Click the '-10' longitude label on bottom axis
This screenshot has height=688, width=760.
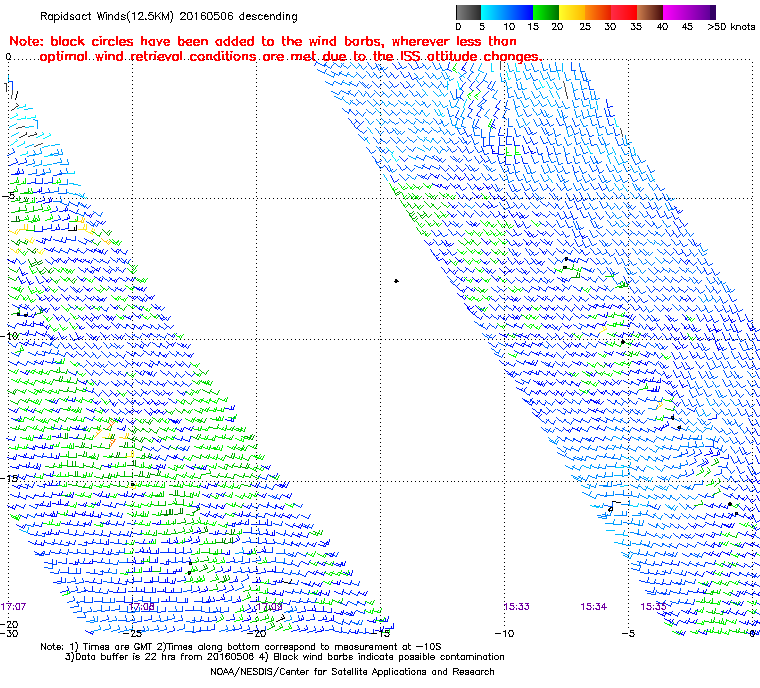click(x=505, y=633)
